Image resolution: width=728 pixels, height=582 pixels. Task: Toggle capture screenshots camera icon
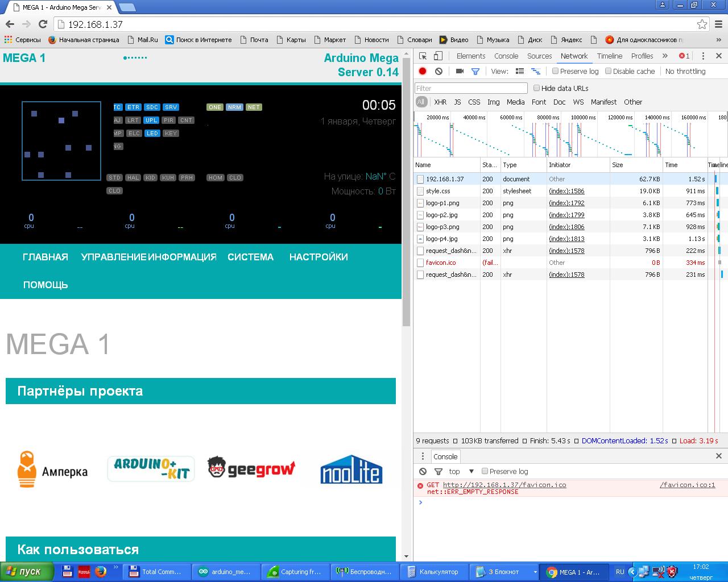tap(460, 71)
